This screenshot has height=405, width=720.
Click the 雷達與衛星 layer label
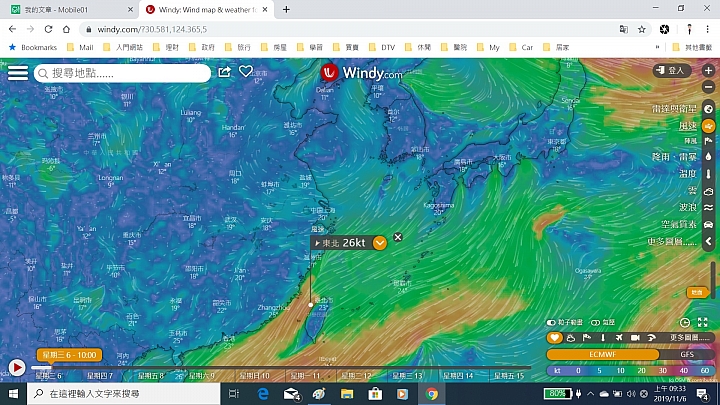674,109
